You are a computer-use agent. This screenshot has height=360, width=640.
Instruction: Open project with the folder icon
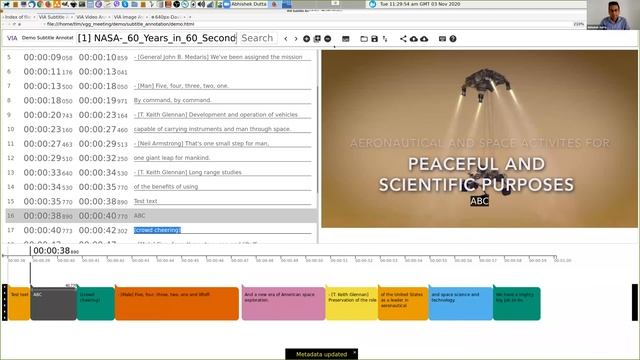point(364,39)
